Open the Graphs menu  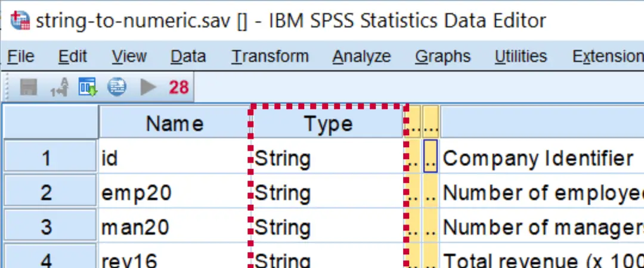(442, 57)
